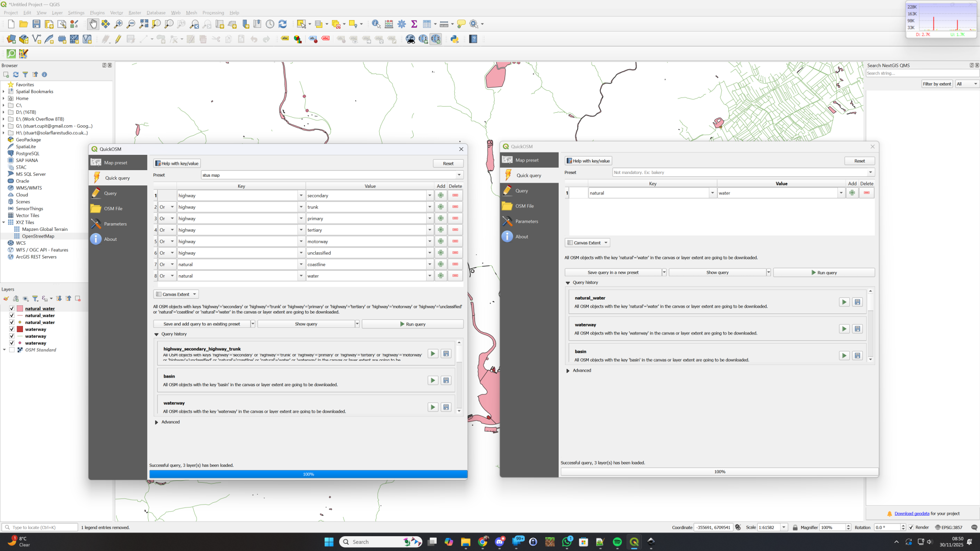The width and height of the screenshot is (980, 551).
Task: Refresh the Browser panel
Action: [16, 75]
